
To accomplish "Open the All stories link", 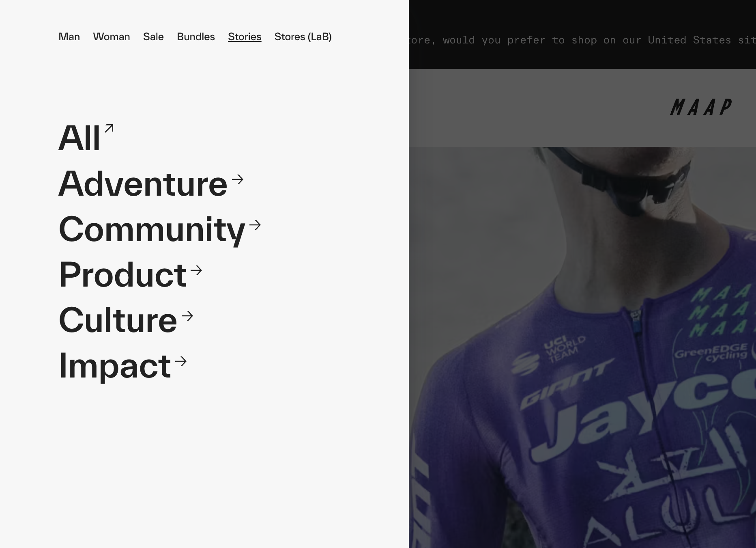I will pyautogui.click(x=79, y=138).
